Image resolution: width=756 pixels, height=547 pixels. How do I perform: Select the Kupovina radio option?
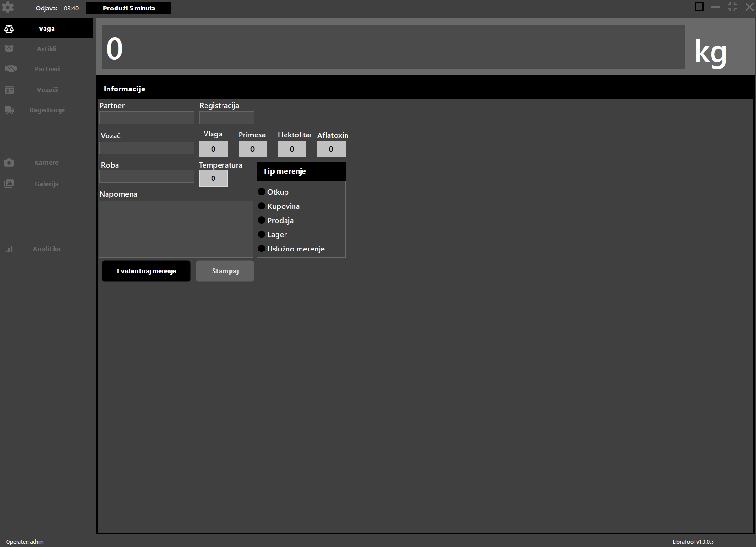[x=261, y=206]
